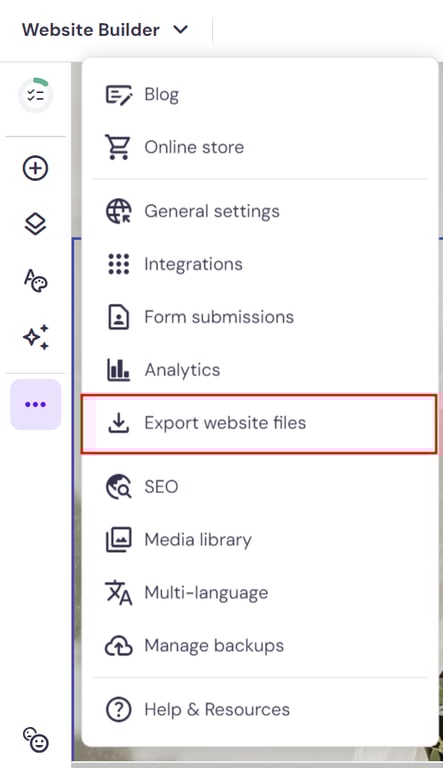Open the AI tools sparkle icon
Screen dimensions: 443x768
tap(36, 337)
